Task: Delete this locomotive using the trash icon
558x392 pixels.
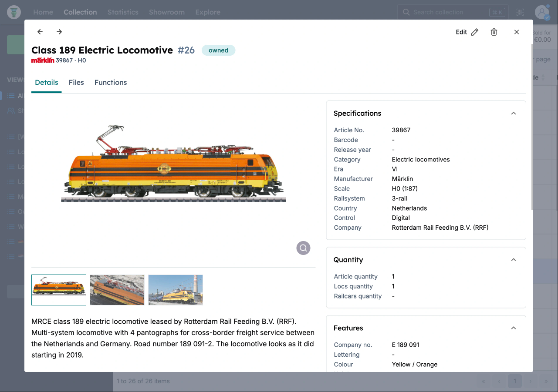Action: pos(494,32)
